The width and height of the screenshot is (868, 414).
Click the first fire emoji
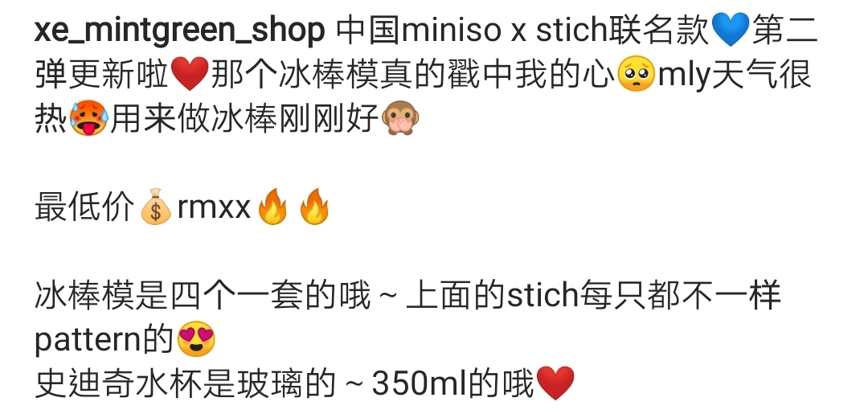(x=272, y=207)
